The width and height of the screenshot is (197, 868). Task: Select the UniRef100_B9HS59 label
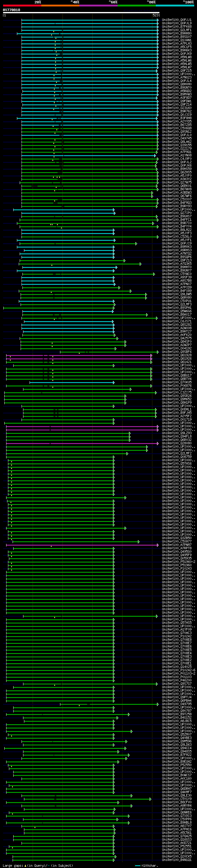pyautogui.click(x=176, y=169)
